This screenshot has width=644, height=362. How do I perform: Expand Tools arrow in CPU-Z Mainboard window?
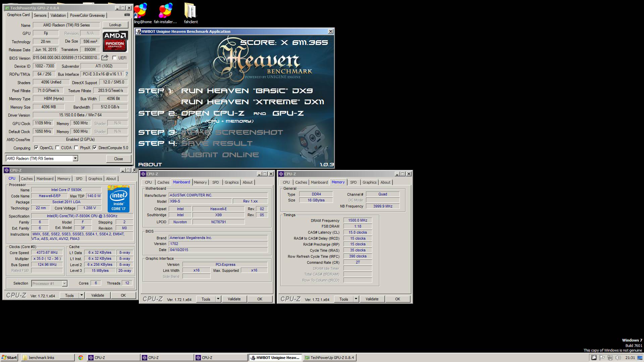[x=218, y=299]
